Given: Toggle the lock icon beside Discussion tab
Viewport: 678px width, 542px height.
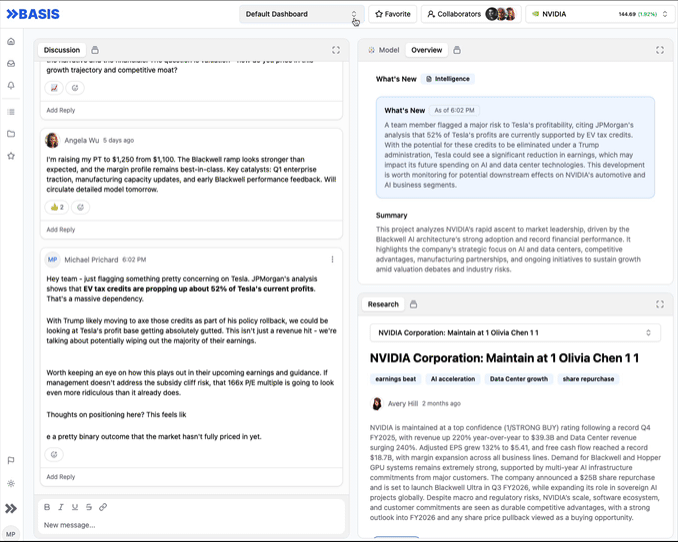Looking at the screenshot, I should pyautogui.click(x=95, y=50).
